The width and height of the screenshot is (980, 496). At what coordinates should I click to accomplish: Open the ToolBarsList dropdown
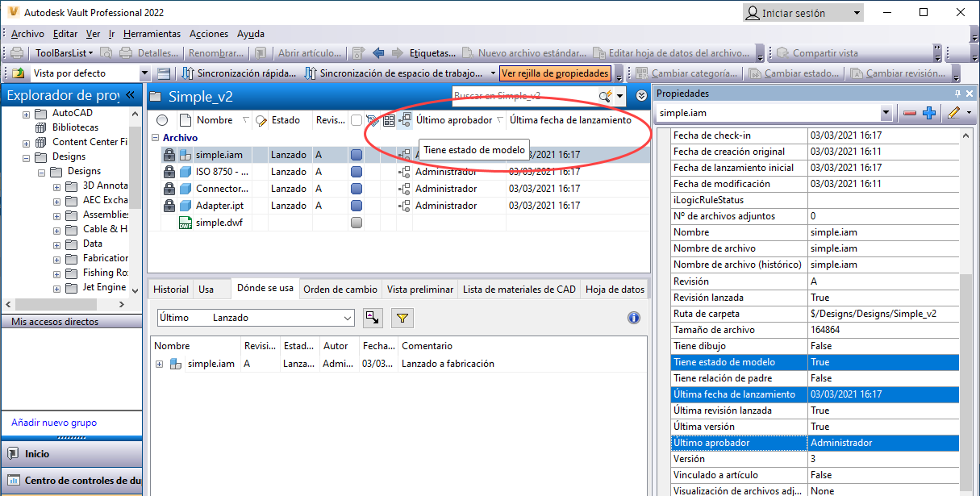pos(64,53)
